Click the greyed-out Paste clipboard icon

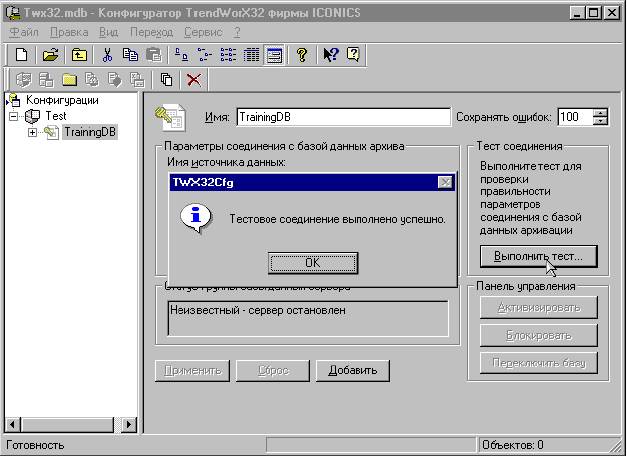click(154, 55)
